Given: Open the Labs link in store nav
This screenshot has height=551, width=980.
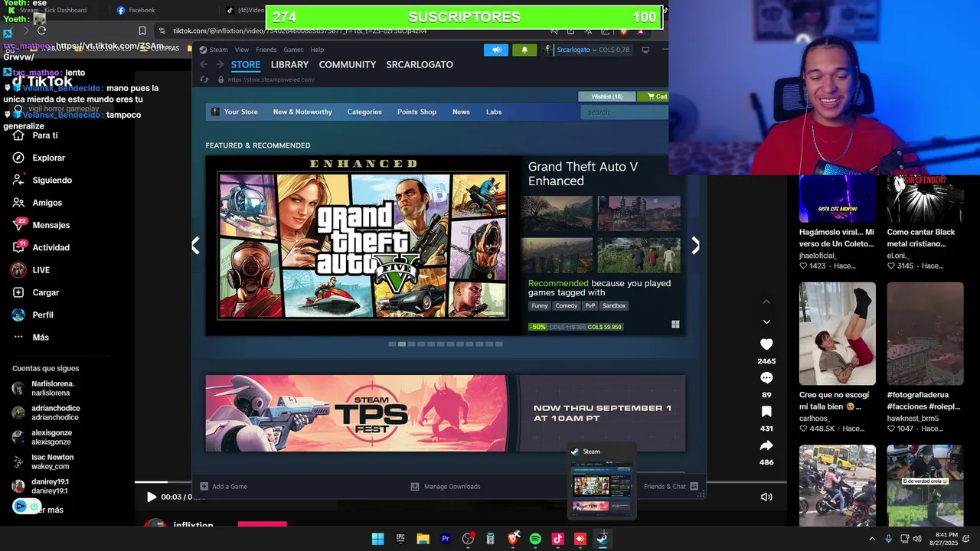Looking at the screenshot, I should 494,112.
